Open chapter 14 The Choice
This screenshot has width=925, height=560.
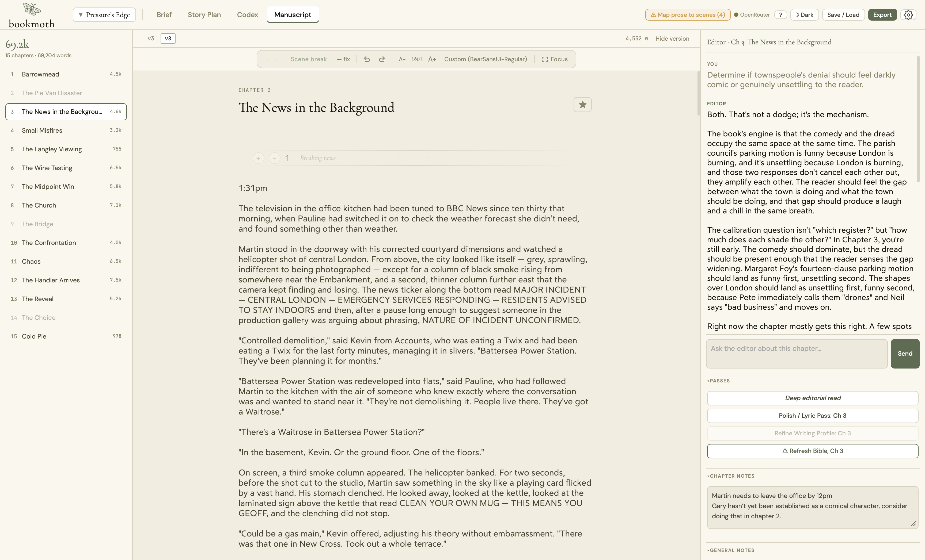[x=66, y=318]
